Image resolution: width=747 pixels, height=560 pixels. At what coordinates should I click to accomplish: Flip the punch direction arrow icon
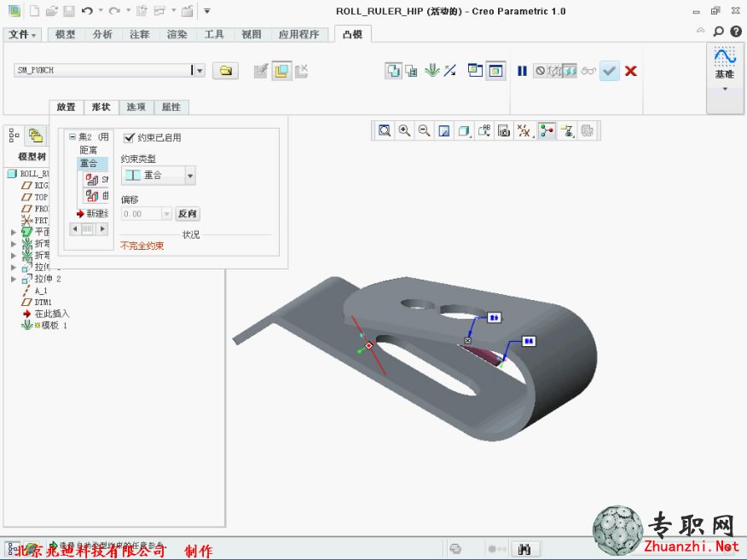(x=449, y=71)
